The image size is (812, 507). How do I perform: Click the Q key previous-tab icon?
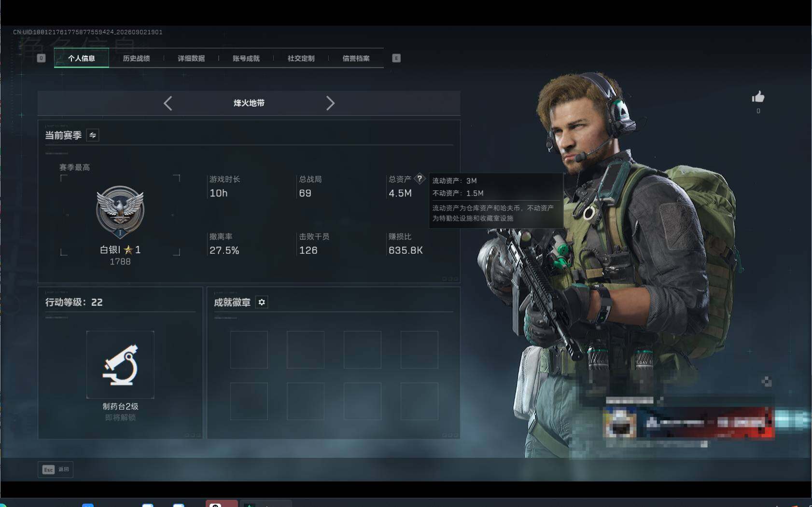[x=42, y=58]
